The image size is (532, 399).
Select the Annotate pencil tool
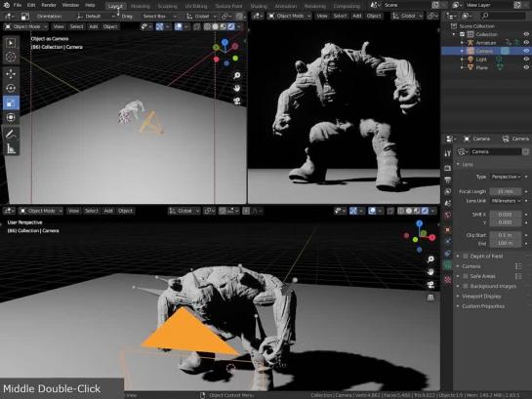[x=11, y=135]
